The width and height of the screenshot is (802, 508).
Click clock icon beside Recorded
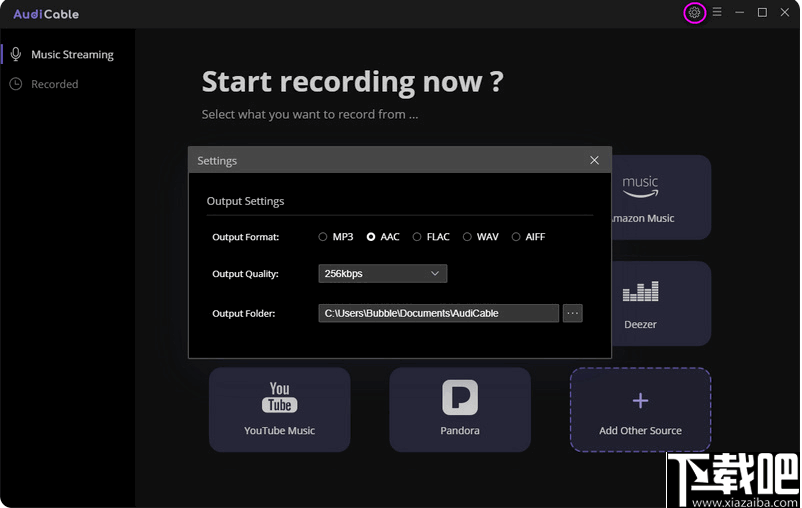[x=16, y=84]
